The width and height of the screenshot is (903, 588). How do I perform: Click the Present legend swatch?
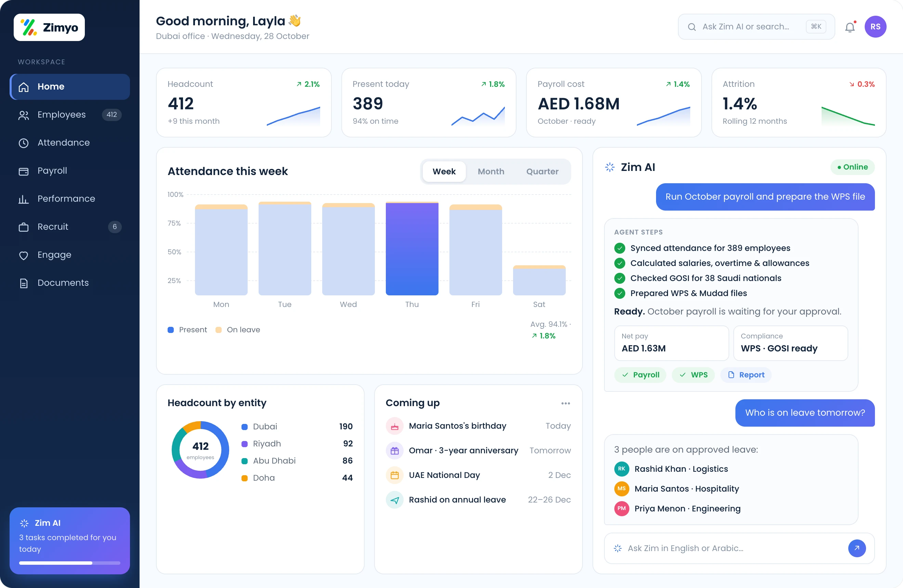(171, 330)
